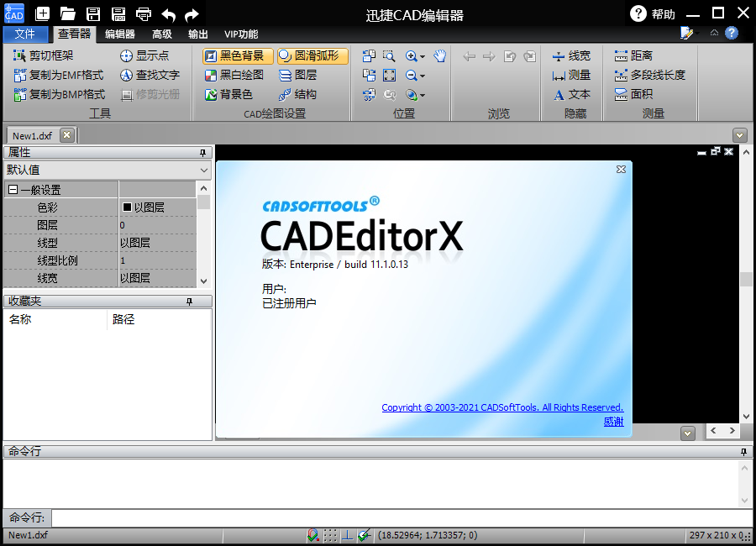The height and width of the screenshot is (546, 756).
Task: Click the 显示点 show point tool
Action: tap(144, 55)
